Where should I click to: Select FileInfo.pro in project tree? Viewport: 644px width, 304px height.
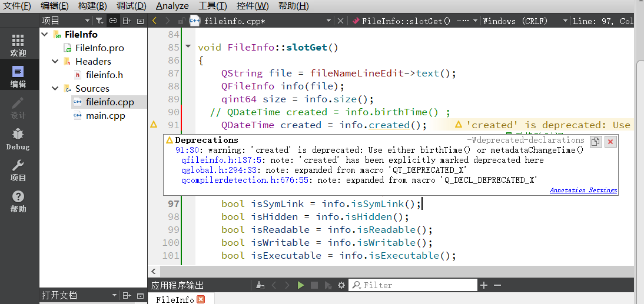[99, 48]
